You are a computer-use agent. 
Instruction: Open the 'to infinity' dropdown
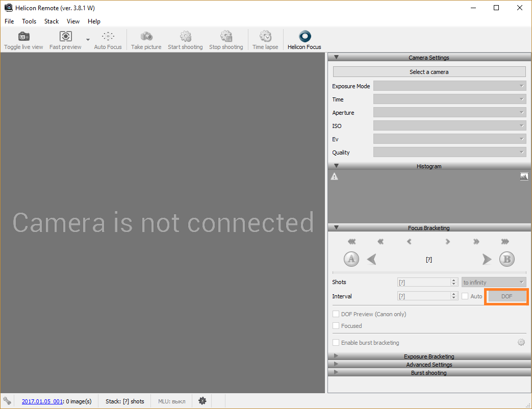[494, 282]
